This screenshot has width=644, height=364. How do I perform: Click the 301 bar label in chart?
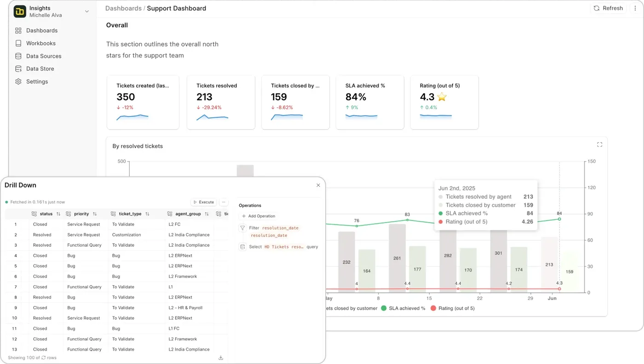tap(498, 253)
